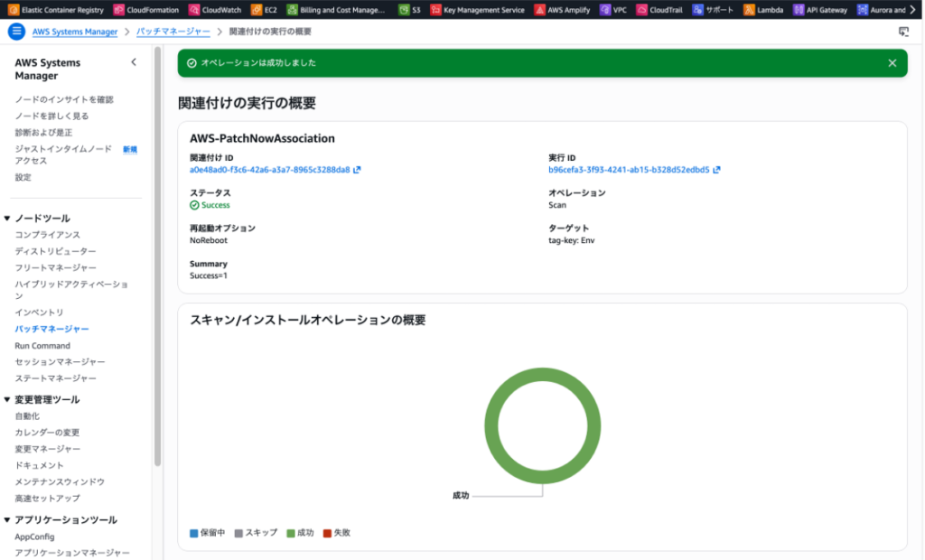The image size is (925, 560).
Task: Click the green Success status icon
Action: tap(194, 205)
